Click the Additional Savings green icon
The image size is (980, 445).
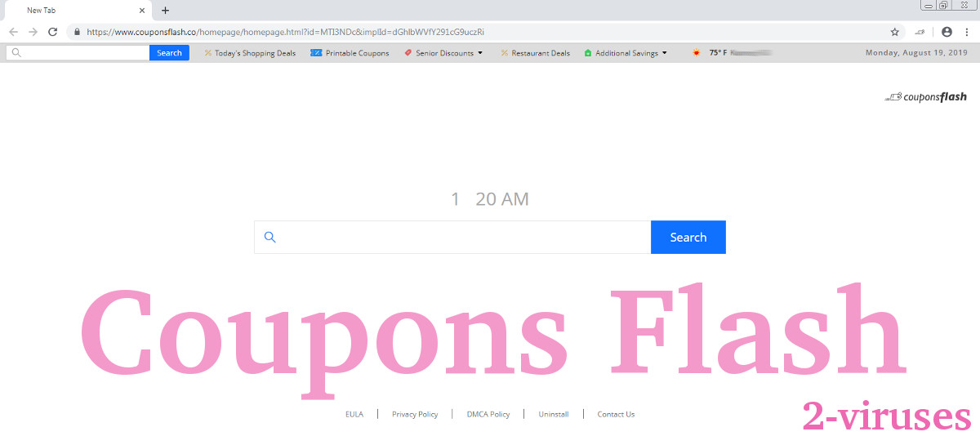coord(588,53)
